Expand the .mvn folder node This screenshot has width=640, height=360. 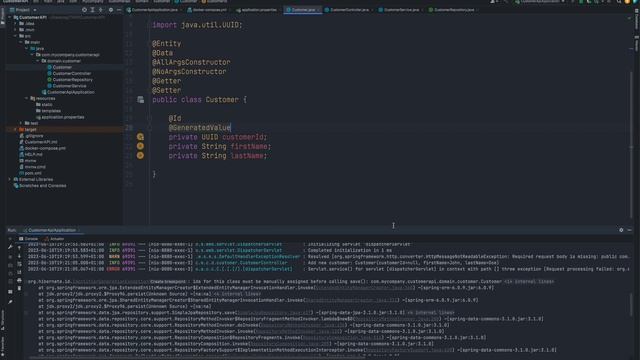16,30
